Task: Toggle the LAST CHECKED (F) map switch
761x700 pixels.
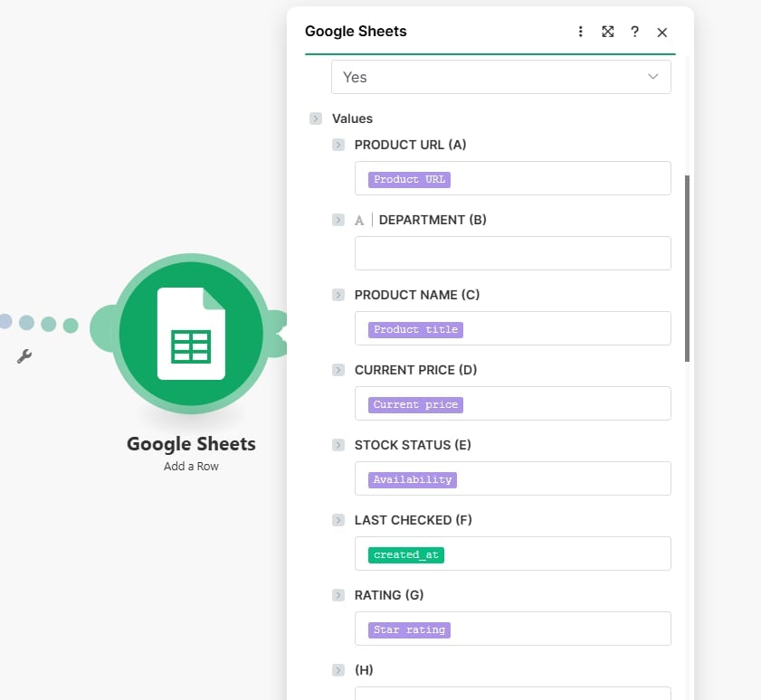Action: (338, 520)
